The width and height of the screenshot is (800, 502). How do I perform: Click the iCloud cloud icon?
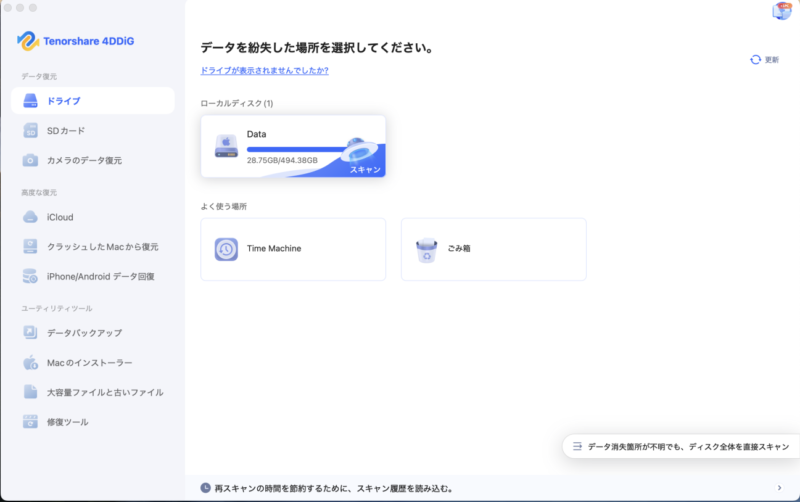(31, 217)
